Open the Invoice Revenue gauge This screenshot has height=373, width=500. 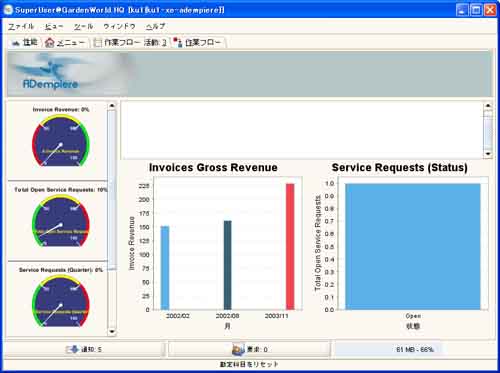click(x=61, y=140)
